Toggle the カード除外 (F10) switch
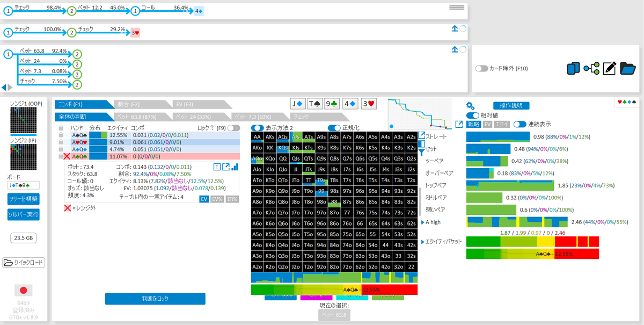 [x=481, y=69]
